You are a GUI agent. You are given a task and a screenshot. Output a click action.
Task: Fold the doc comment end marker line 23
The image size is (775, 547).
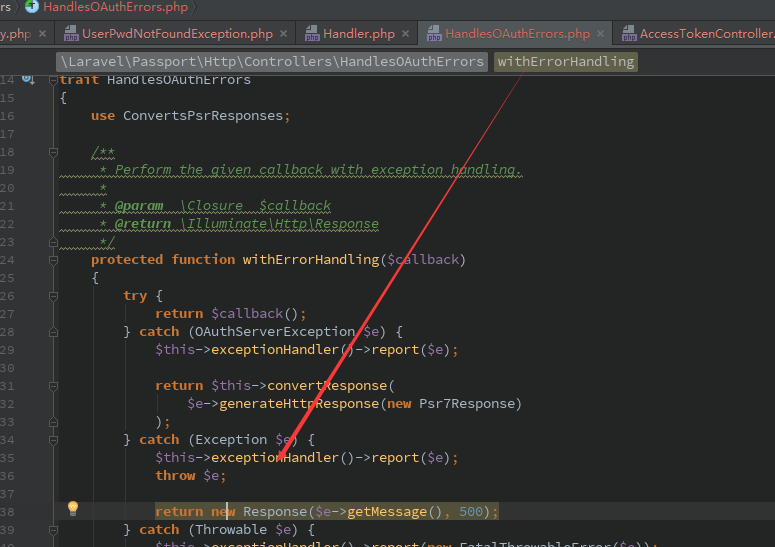pos(53,243)
